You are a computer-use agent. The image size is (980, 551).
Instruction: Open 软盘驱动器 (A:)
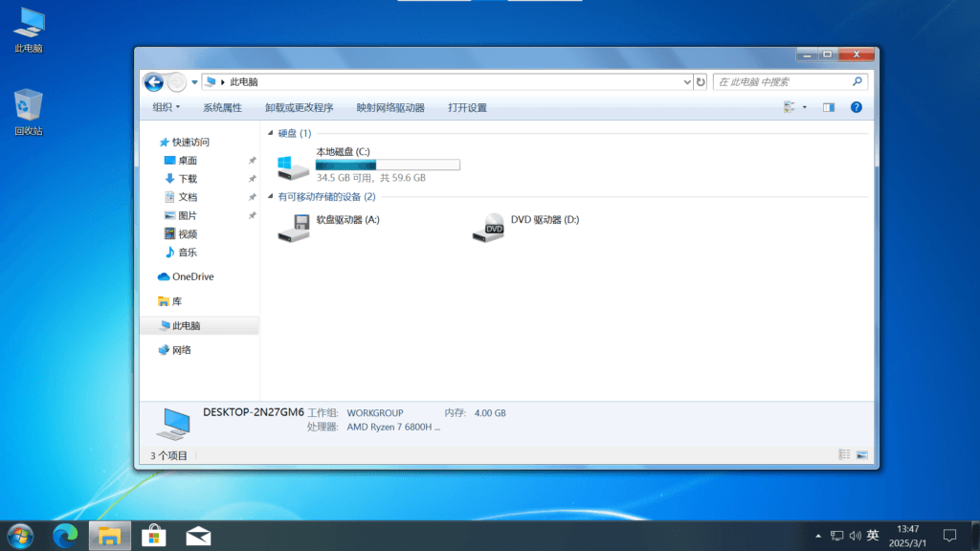[293, 227]
